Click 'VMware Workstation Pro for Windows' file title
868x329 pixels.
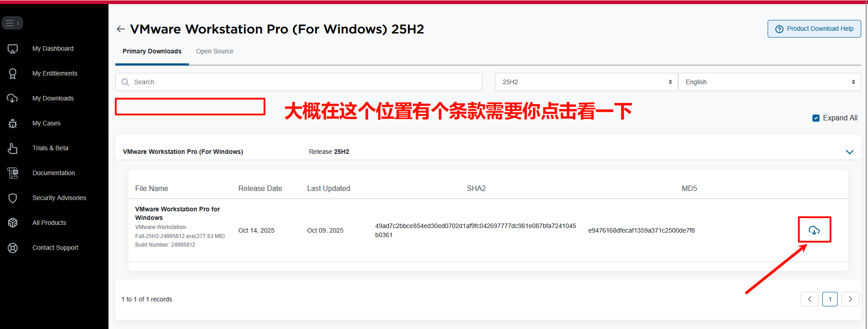(x=178, y=213)
